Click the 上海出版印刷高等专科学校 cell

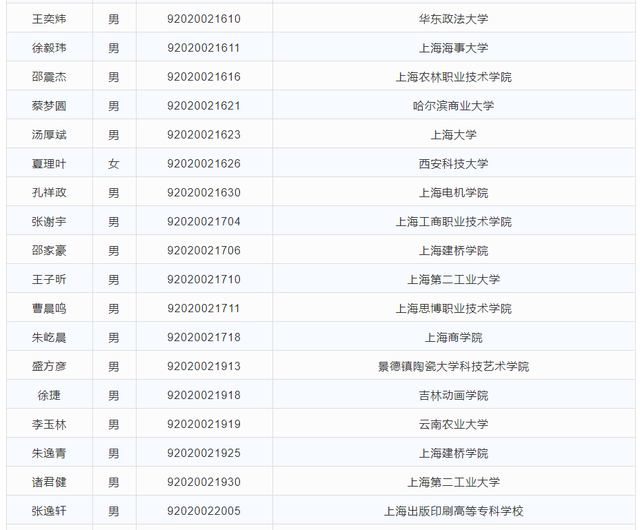[453, 512]
